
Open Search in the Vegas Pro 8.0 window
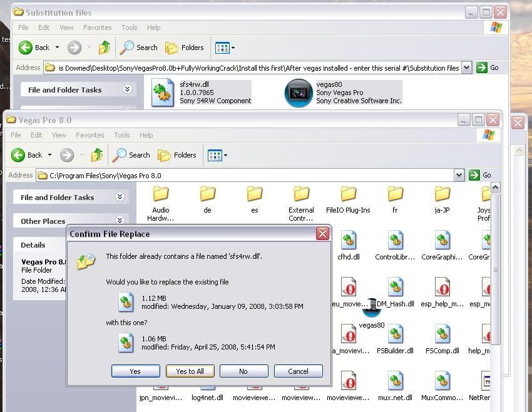tap(131, 155)
